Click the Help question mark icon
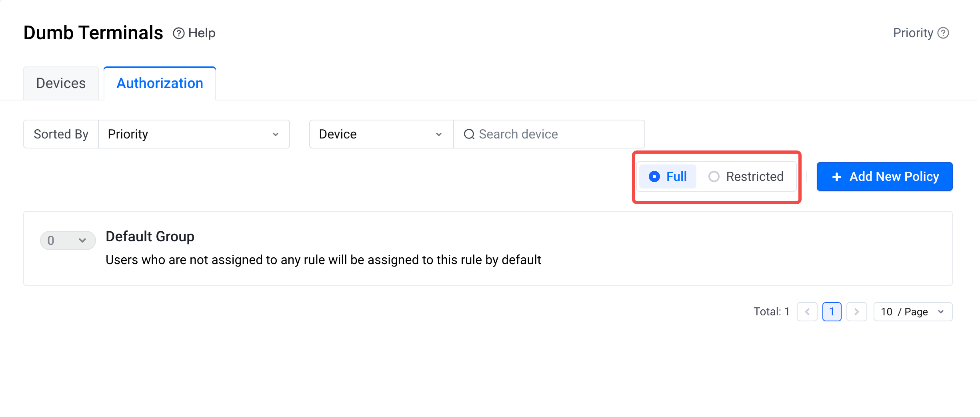 [178, 33]
